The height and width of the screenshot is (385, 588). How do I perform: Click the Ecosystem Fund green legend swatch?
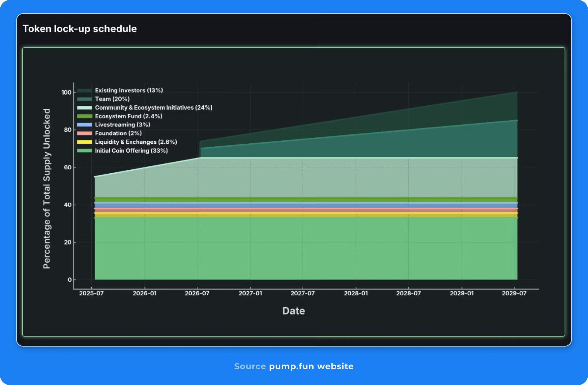(x=84, y=116)
